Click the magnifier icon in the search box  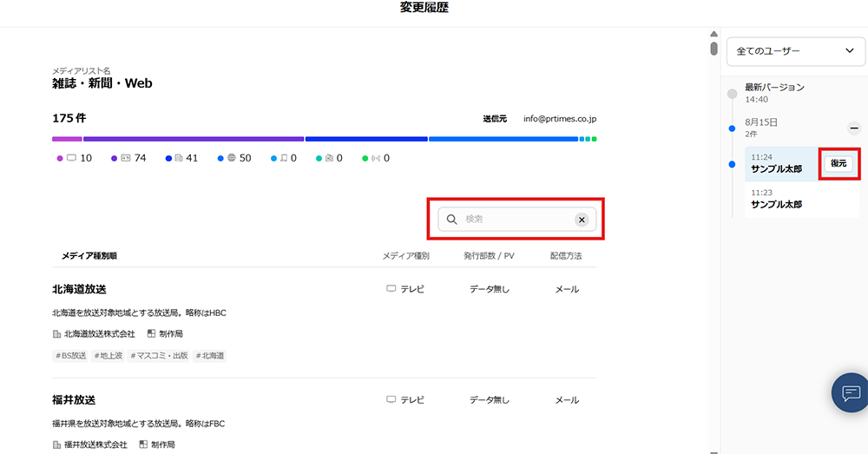point(451,220)
